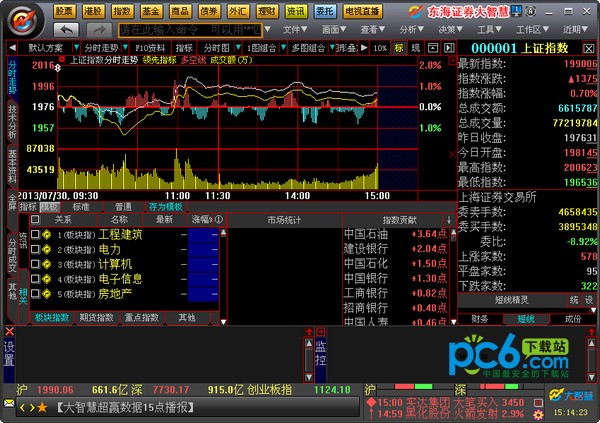Click the red expand icon above 监控
The height and width of the screenshot is (423, 600).
click(x=321, y=332)
